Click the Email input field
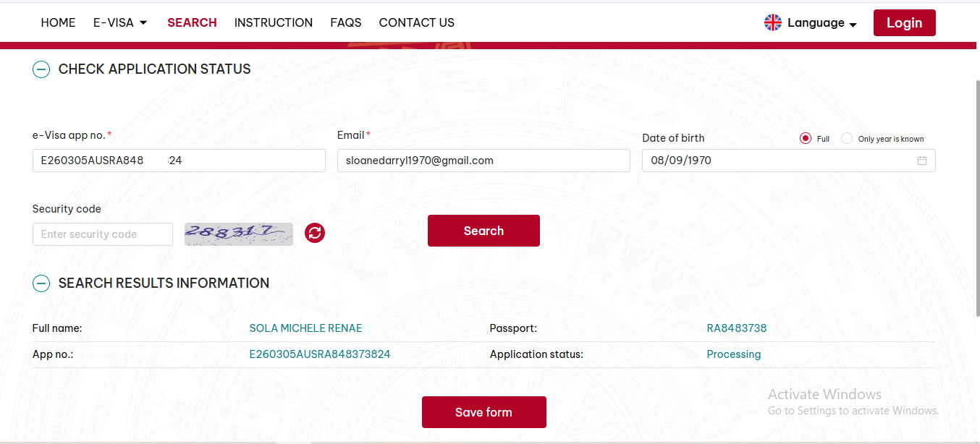This screenshot has width=980, height=444. coord(483,161)
